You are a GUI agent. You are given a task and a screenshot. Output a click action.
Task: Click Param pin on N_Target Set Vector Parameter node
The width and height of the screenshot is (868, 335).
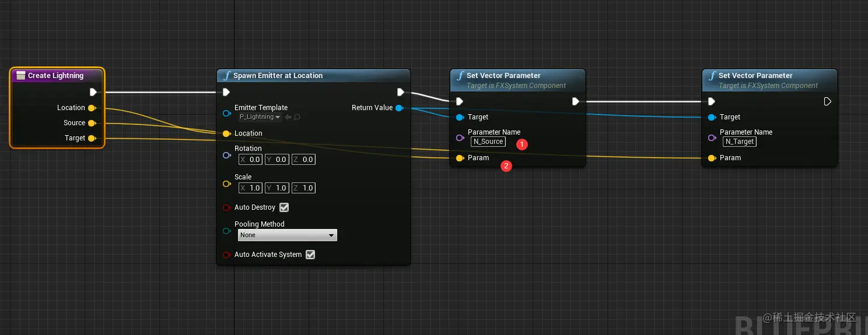712,158
